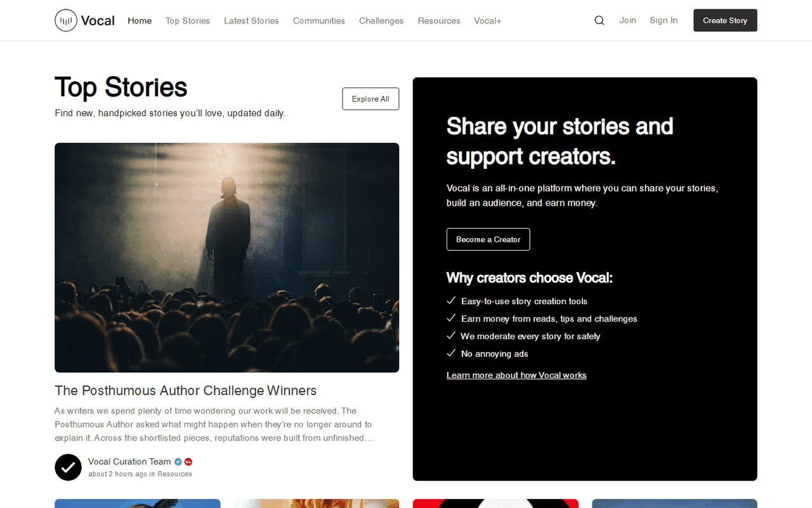Image resolution: width=812 pixels, height=508 pixels.
Task: Click the 'No annoying ads' text
Action: [x=495, y=354]
